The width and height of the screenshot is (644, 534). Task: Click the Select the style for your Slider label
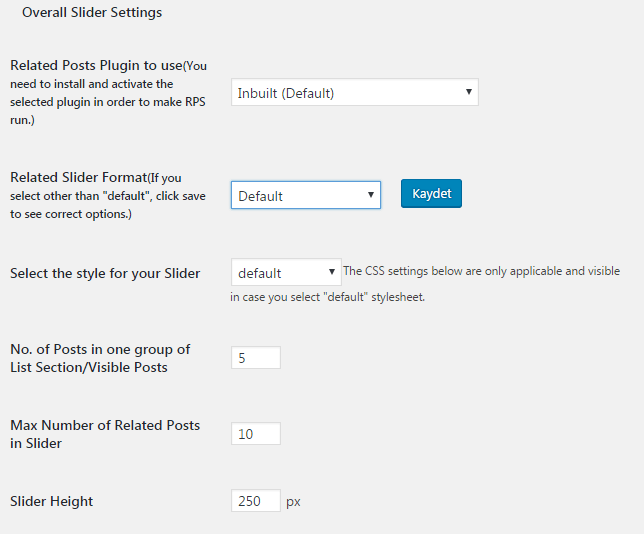(x=105, y=273)
